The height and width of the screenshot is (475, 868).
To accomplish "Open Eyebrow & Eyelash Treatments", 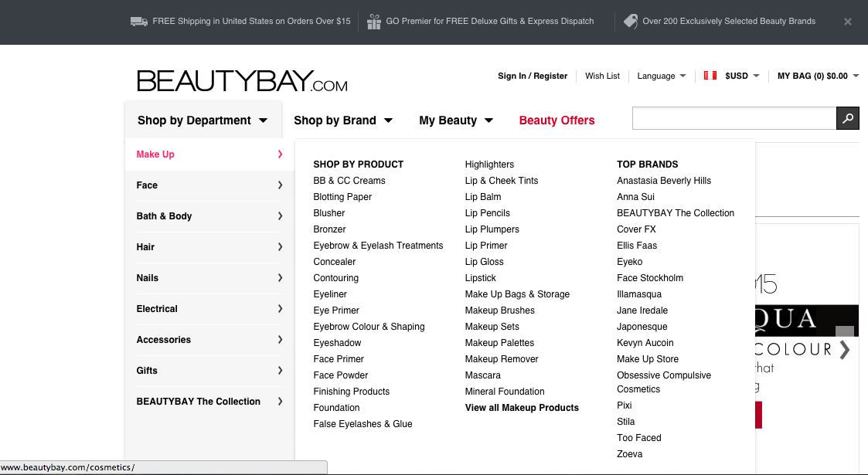I will (378, 246).
